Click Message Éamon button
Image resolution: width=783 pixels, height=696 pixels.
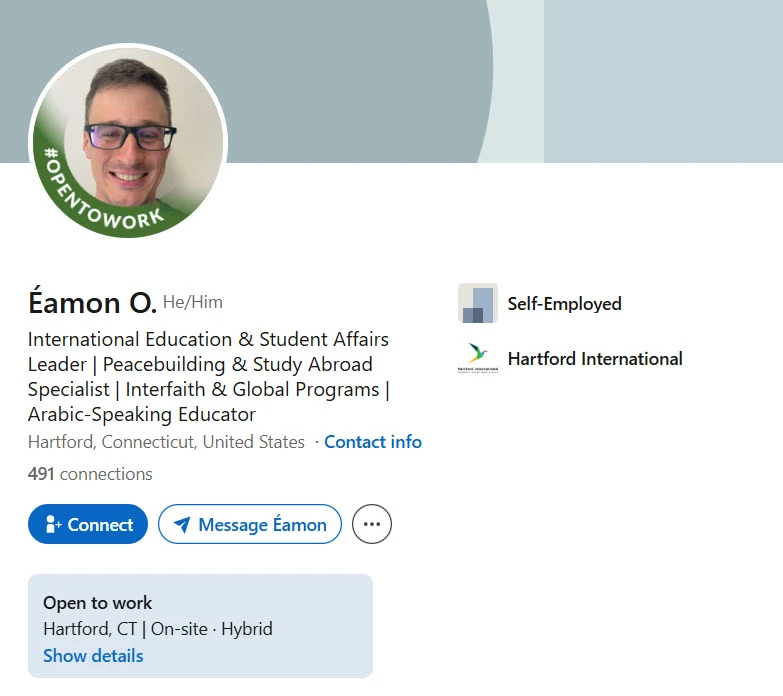pyautogui.click(x=250, y=524)
